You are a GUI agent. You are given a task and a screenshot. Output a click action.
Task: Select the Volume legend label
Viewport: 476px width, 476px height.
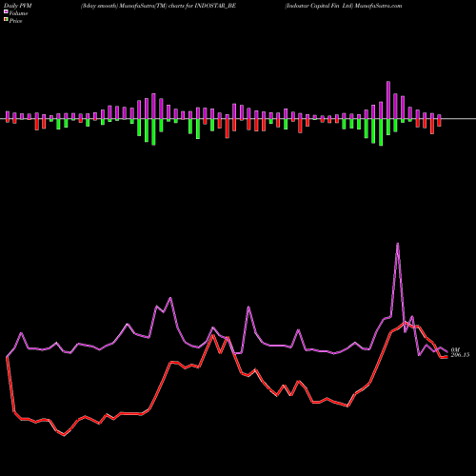(x=18, y=13)
